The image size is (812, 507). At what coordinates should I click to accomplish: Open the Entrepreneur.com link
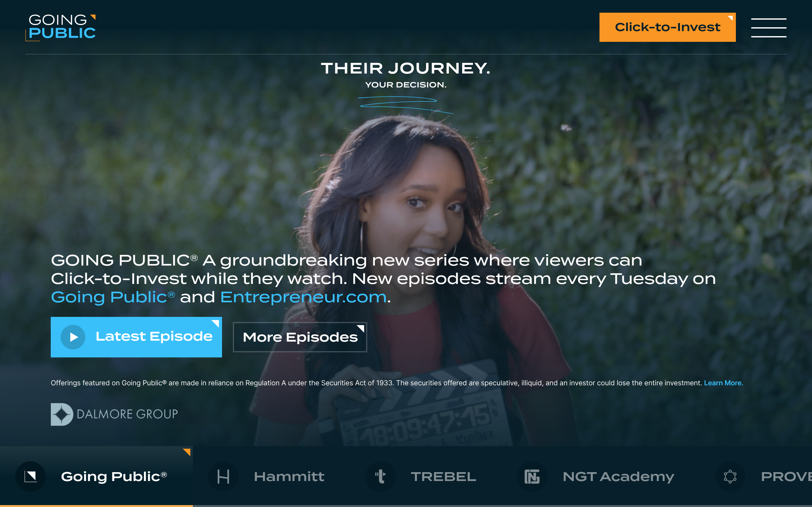303,297
